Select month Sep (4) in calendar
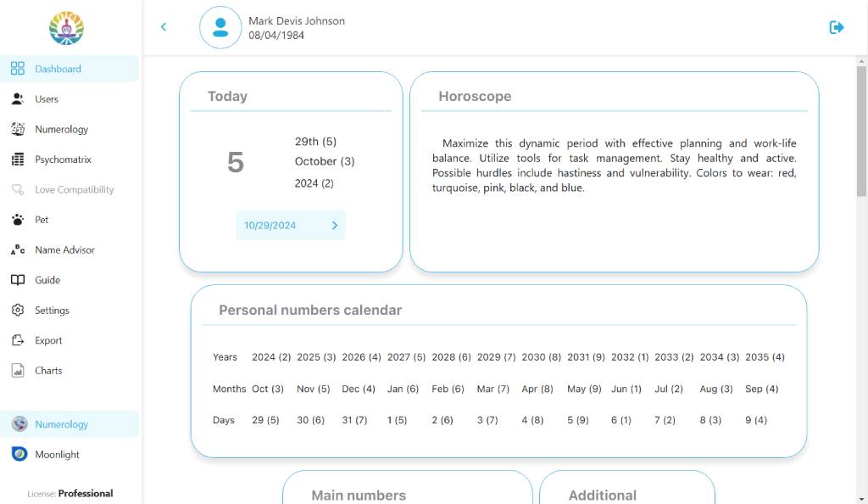This screenshot has width=868, height=504. (762, 389)
